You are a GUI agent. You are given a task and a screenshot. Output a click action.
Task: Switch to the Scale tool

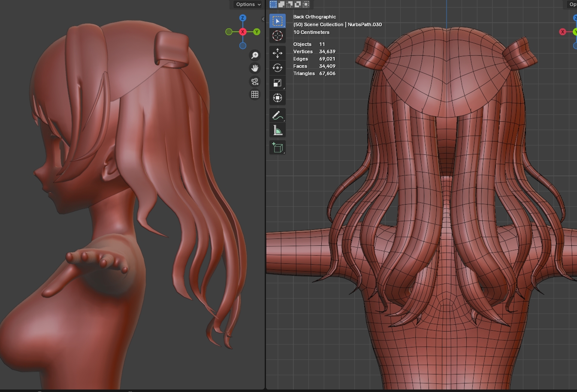pos(278,83)
